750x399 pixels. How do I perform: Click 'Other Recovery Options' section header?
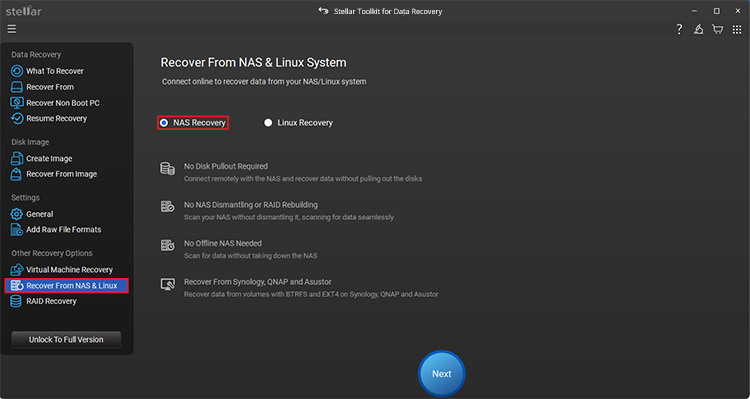pyautogui.click(x=52, y=253)
